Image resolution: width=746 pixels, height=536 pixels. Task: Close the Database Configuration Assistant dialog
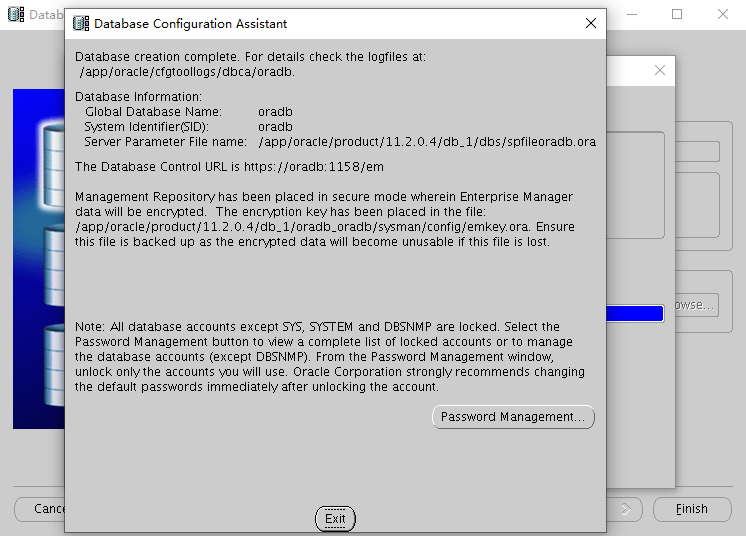pyautogui.click(x=590, y=23)
